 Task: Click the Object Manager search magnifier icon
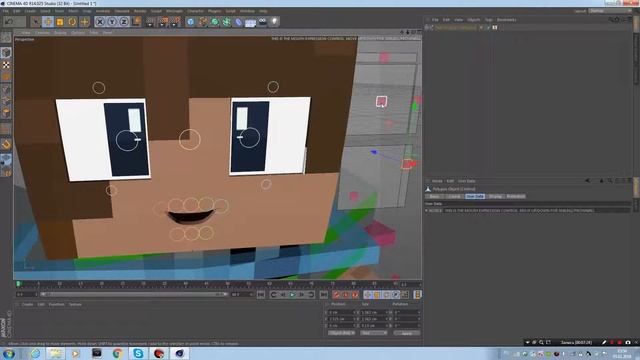pos(611,20)
